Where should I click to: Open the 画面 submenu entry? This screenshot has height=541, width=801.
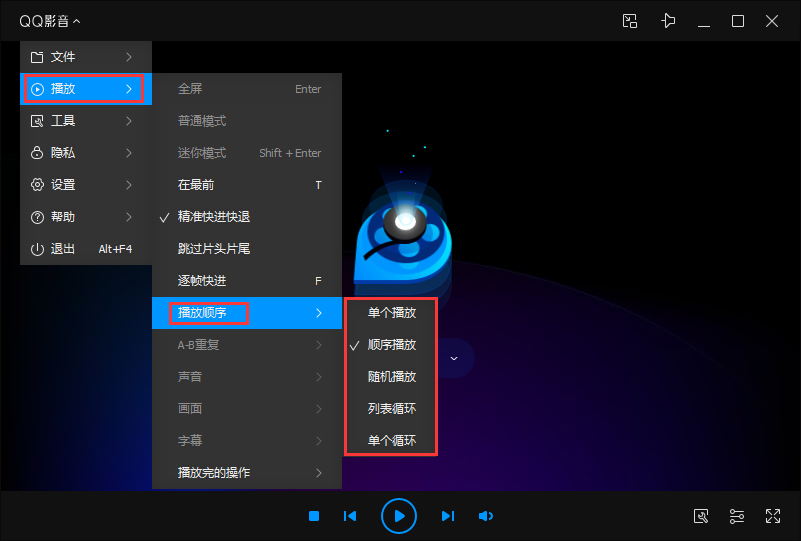pos(247,409)
